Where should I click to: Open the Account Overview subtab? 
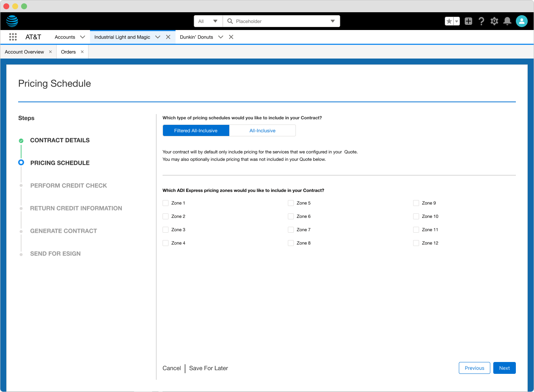coord(24,52)
